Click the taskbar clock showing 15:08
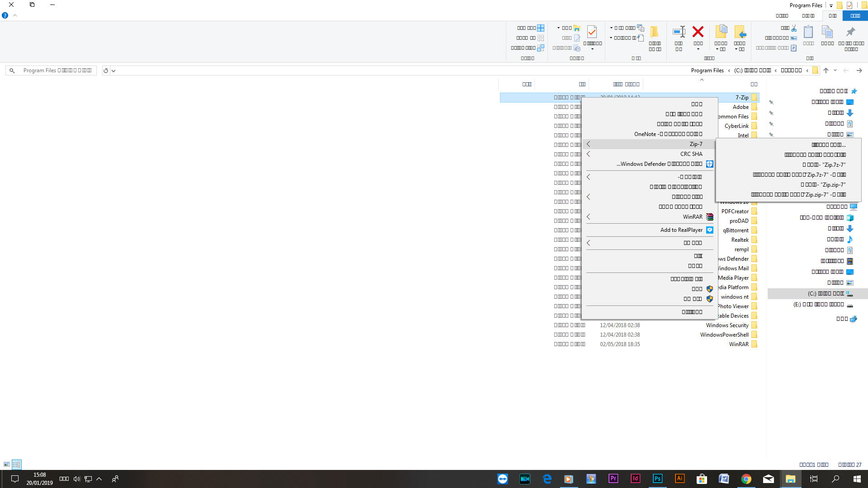This screenshot has height=488, width=868. coord(39,479)
